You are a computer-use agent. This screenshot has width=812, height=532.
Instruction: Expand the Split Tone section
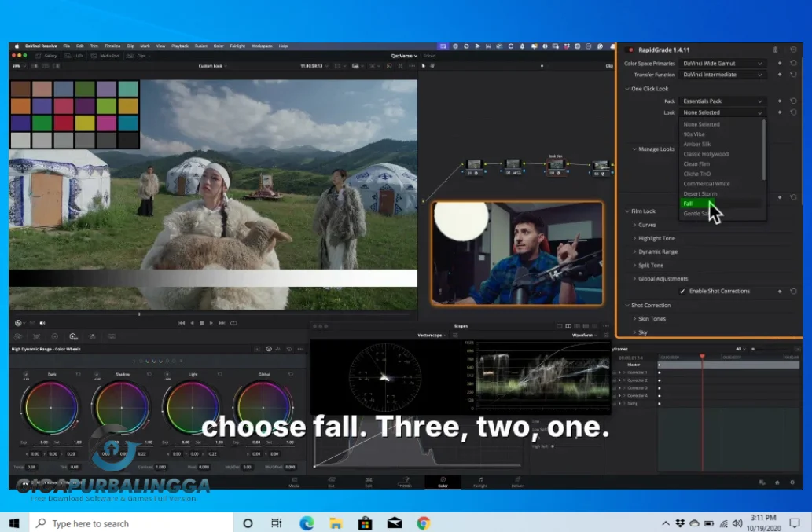point(634,265)
